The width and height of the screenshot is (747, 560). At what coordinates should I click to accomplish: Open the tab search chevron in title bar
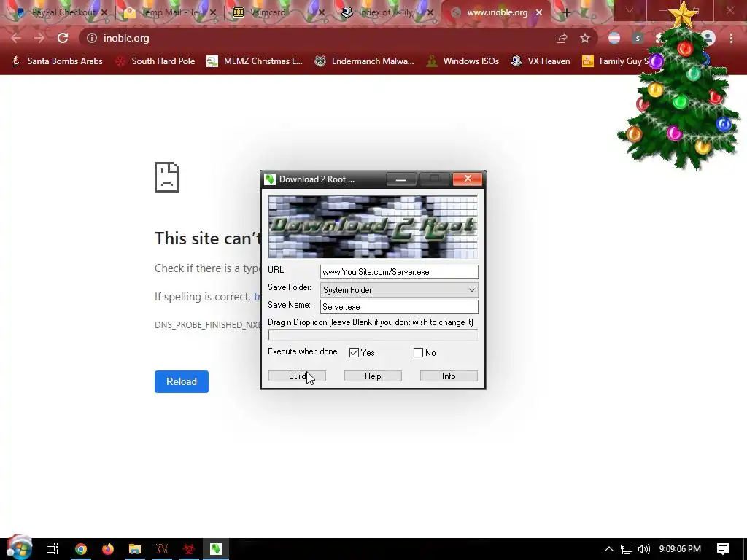tap(630, 10)
